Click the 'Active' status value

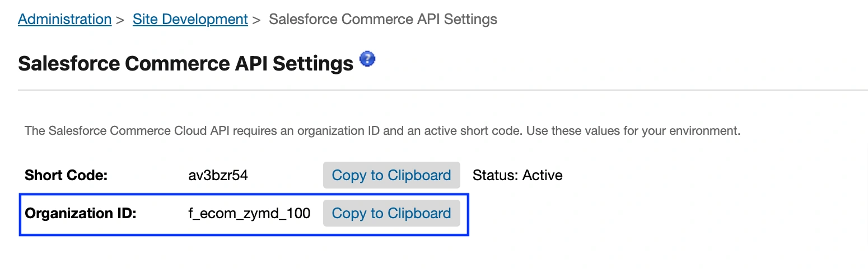tap(542, 176)
